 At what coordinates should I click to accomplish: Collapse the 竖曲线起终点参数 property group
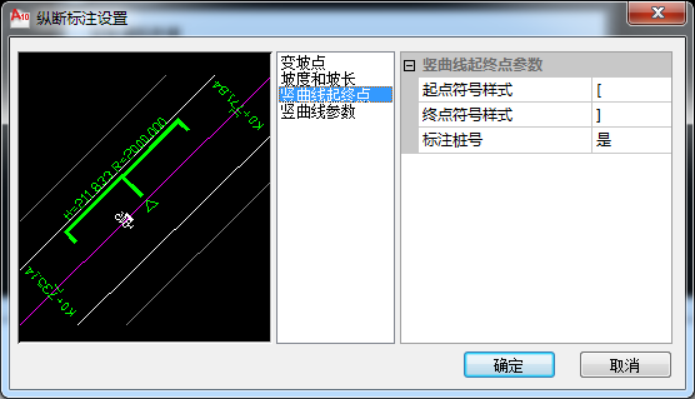coord(409,66)
